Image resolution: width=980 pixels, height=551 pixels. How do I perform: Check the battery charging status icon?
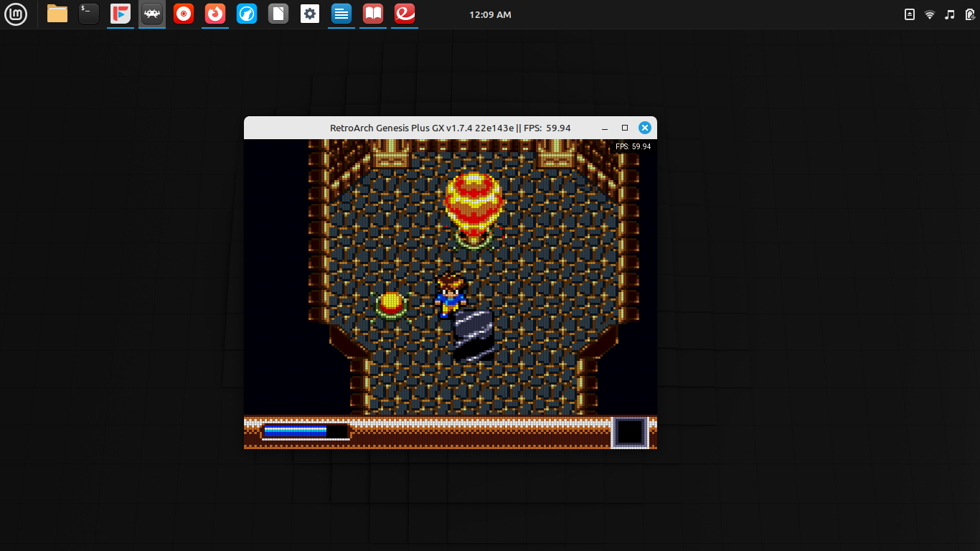[970, 14]
